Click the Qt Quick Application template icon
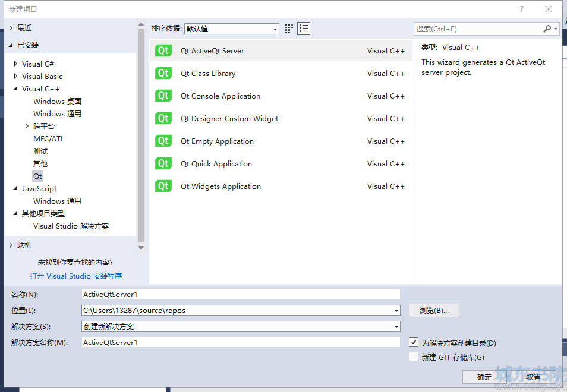 (163, 164)
